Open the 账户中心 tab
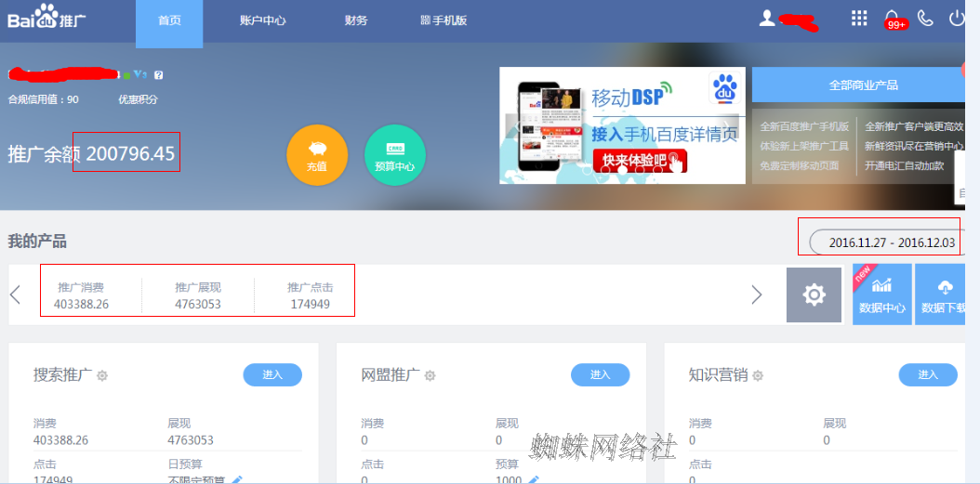The height and width of the screenshot is (484, 980). [x=262, y=20]
